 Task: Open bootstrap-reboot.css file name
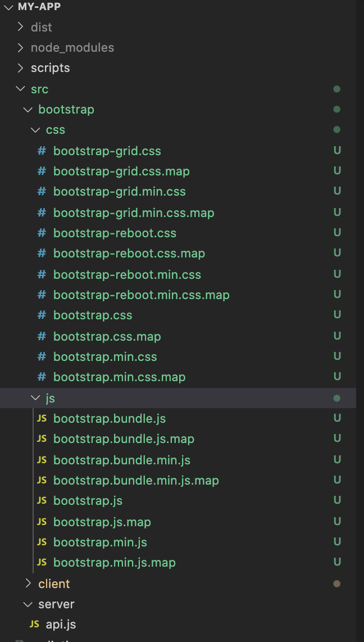pyautogui.click(x=115, y=233)
